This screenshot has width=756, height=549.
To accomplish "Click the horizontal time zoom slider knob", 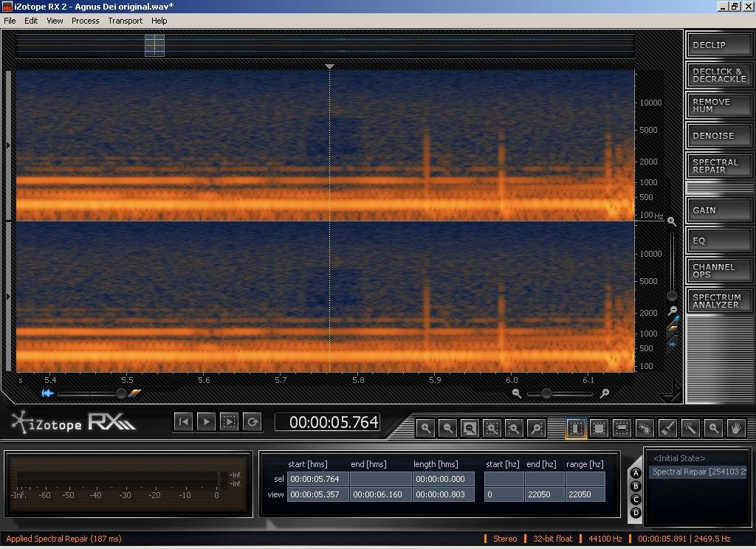I will [x=546, y=394].
